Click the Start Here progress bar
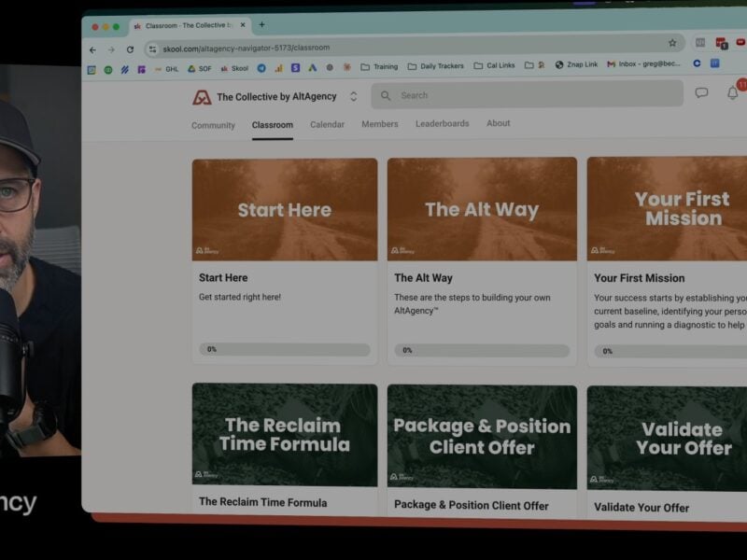 point(285,349)
